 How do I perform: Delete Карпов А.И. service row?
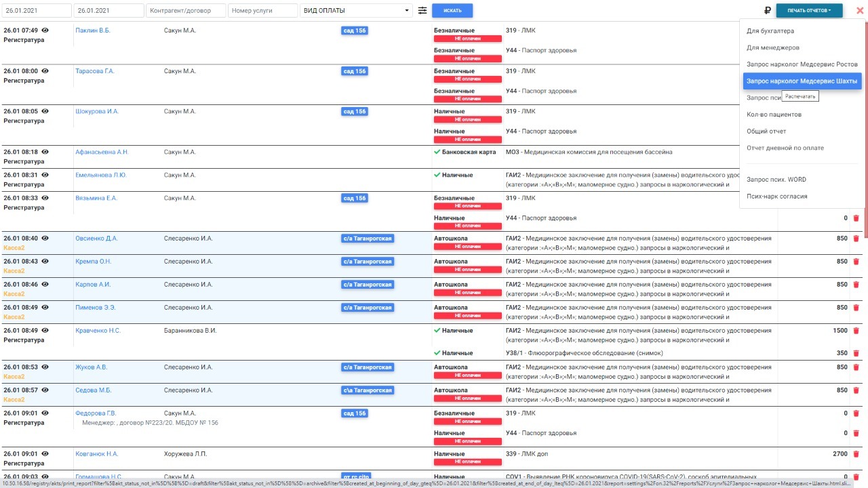point(856,285)
